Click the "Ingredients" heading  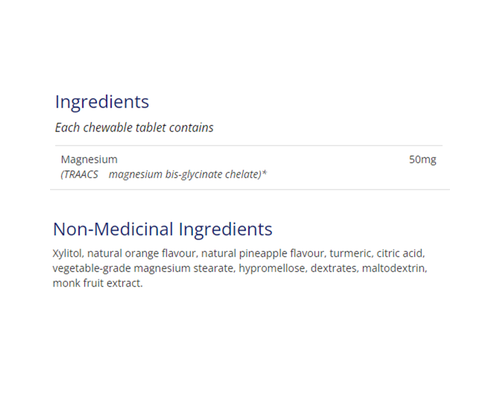pos(102,102)
